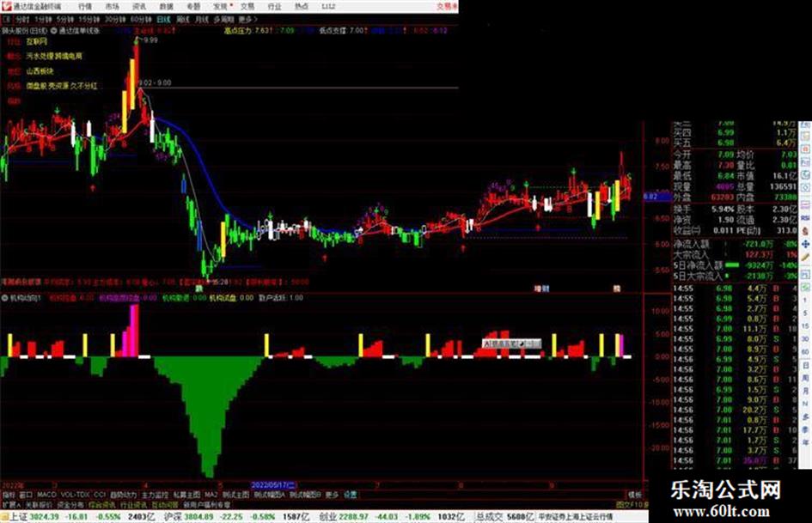Open the 热点 menu
812x523 pixels.
(x=302, y=7)
